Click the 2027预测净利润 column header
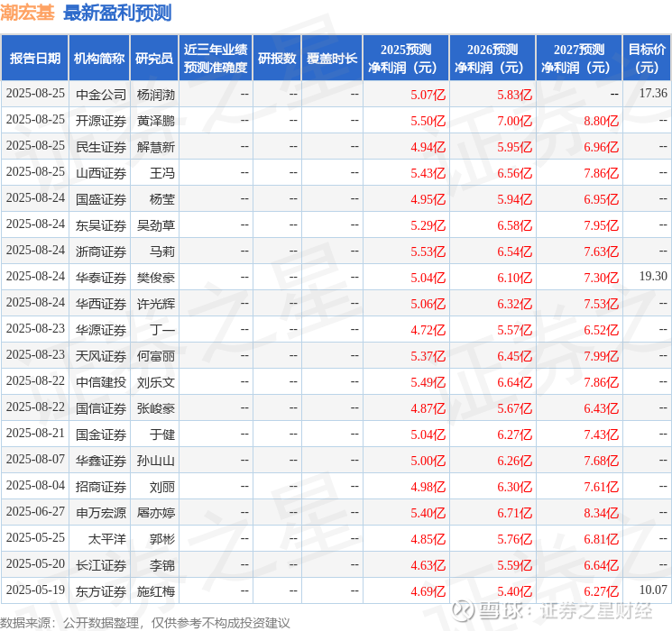The height and width of the screenshot is (631, 672). pos(579,59)
